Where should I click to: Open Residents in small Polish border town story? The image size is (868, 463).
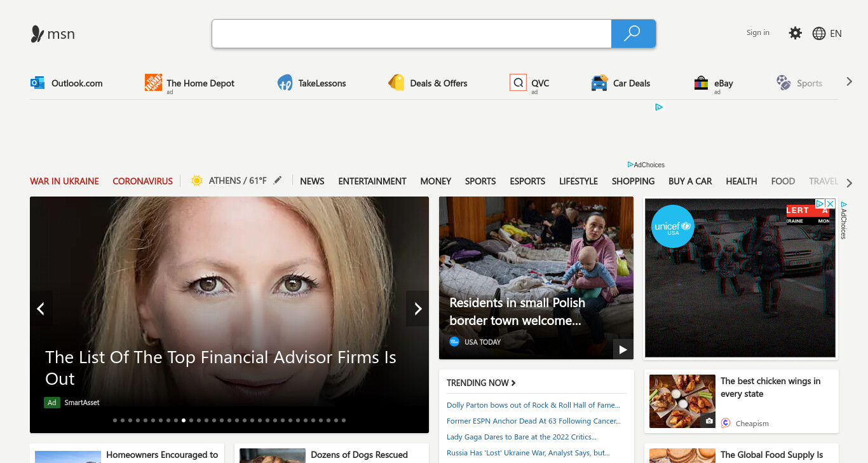click(x=517, y=312)
